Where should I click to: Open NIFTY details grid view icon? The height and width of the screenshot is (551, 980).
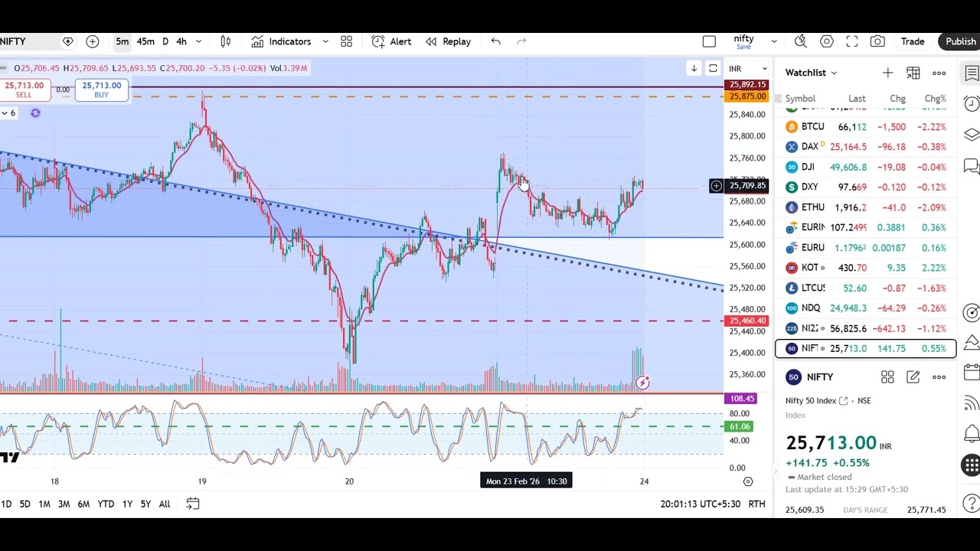pyautogui.click(x=887, y=377)
